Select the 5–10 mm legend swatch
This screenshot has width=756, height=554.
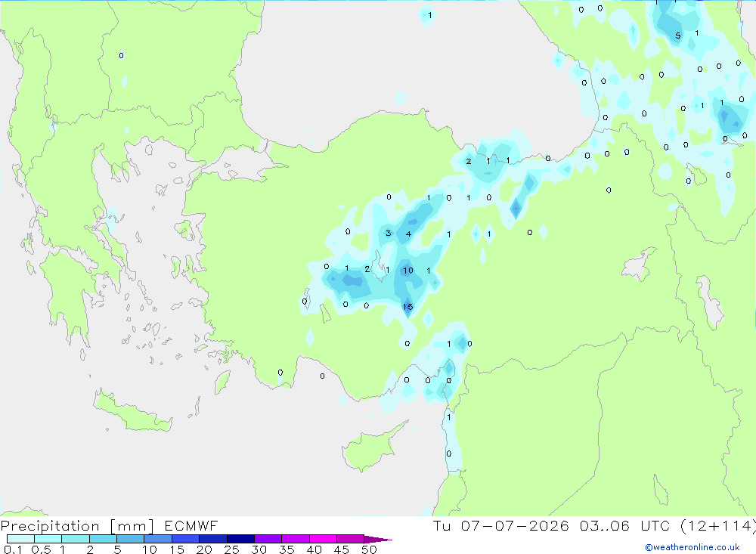[x=130, y=539]
